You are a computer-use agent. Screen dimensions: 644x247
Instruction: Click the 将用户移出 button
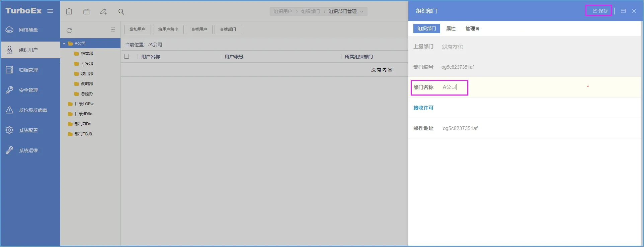click(168, 29)
